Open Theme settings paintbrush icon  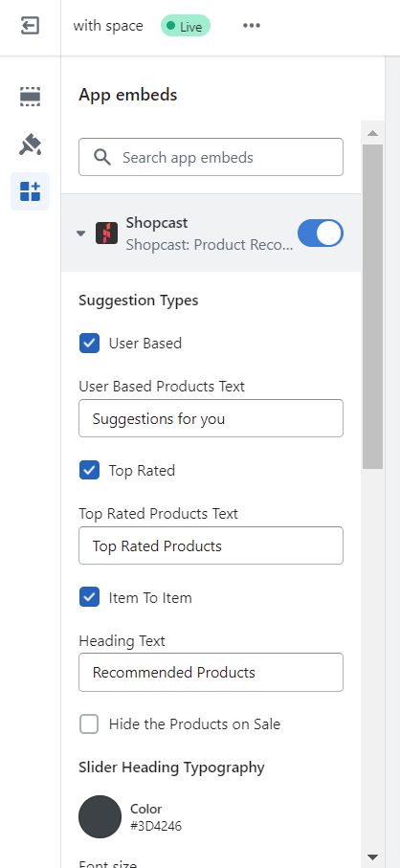(x=30, y=144)
